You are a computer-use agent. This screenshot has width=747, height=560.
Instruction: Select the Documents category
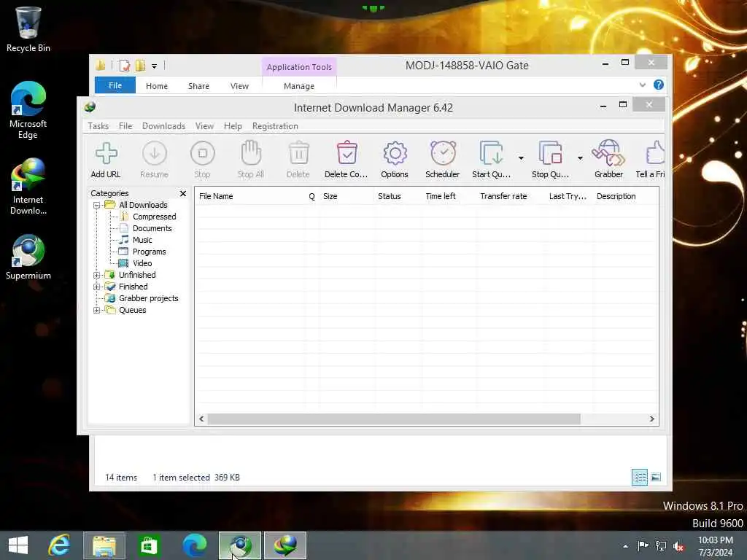click(152, 228)
